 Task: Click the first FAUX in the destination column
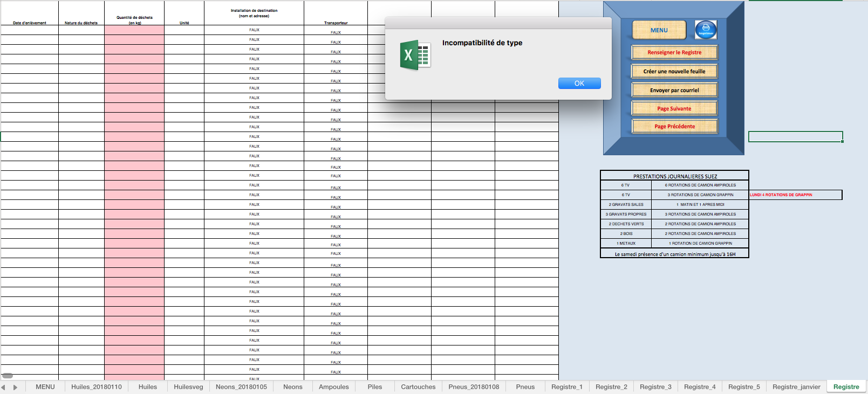pyautogui.click(x=254, y=30)
